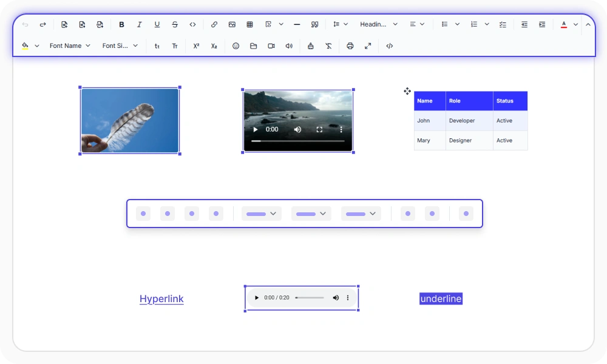Open the audio player's more options menu

348,297
